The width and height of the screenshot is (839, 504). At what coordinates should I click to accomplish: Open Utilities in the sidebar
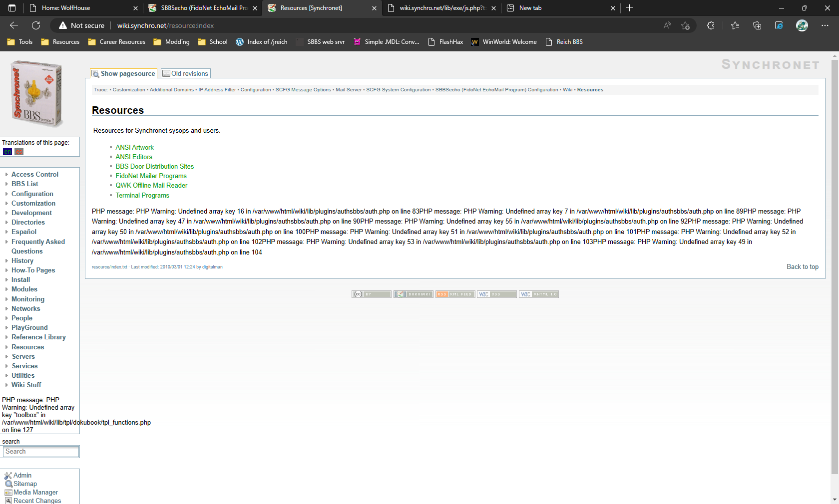23,375
